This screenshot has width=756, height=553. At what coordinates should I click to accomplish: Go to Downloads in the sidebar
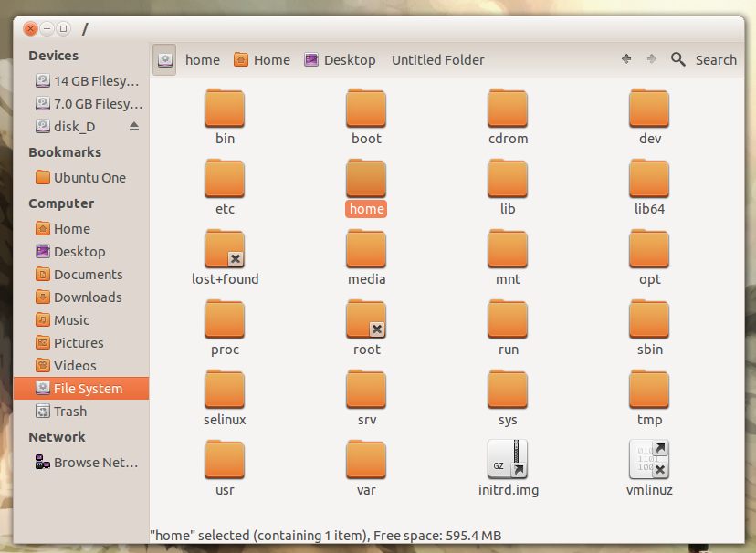[87, 297]
